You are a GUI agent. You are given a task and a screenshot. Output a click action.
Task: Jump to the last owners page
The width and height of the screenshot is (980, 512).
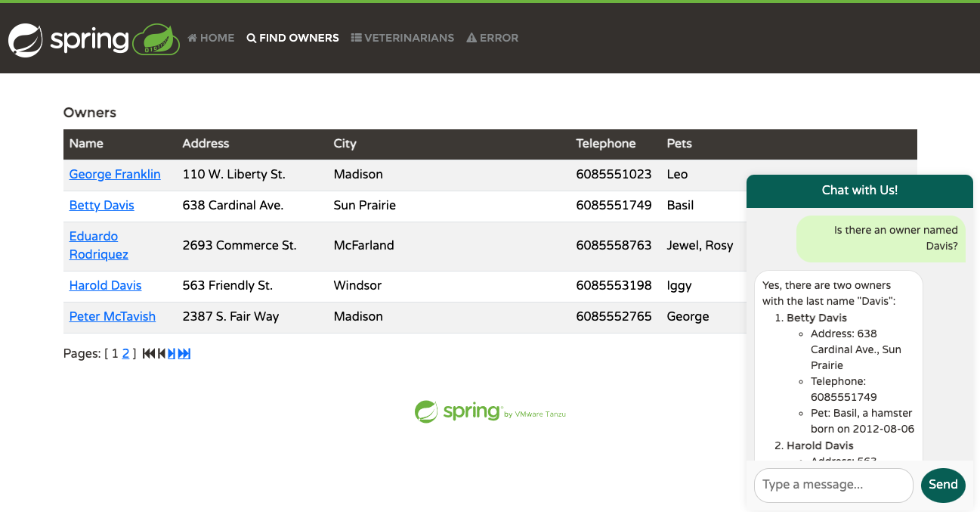[184, 354]
